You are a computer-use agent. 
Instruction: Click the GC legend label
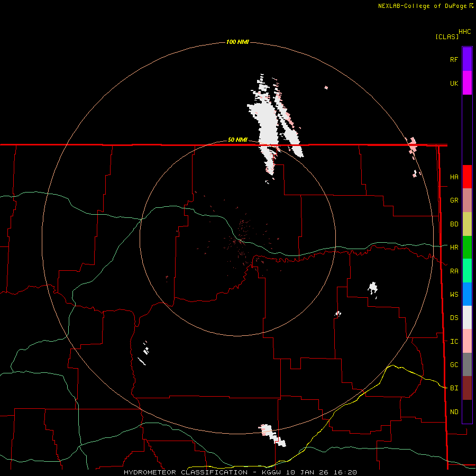tap(454, 365)
